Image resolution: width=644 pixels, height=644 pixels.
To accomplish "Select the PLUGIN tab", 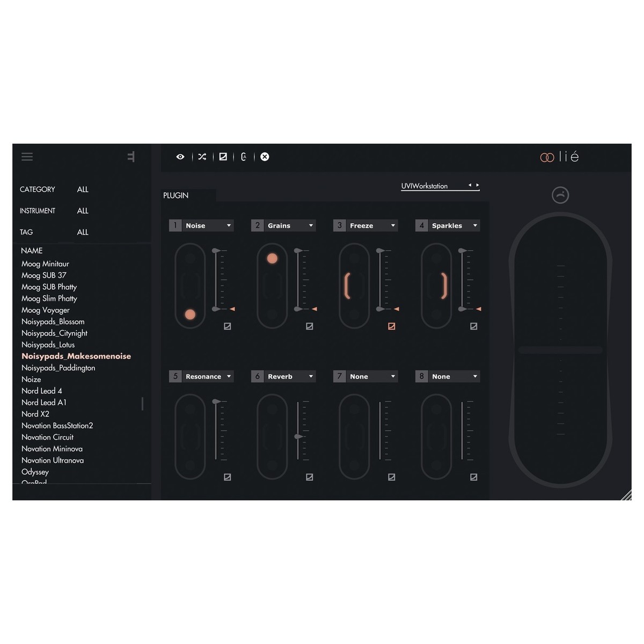I will (176, 195).
